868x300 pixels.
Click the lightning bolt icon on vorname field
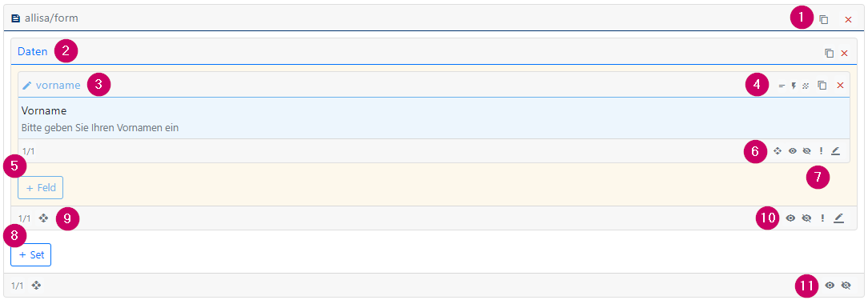[794, 86]
